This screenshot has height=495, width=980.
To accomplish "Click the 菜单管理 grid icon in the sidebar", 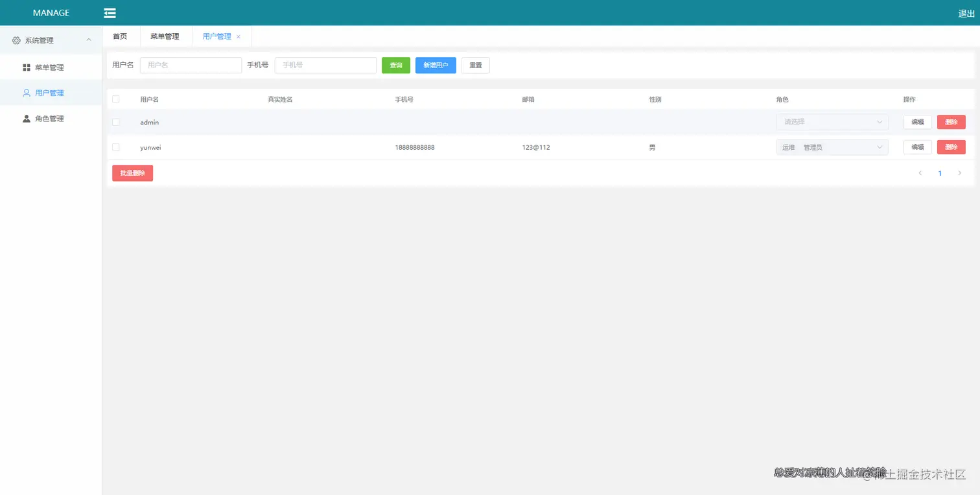I will [x=27, y=67].
